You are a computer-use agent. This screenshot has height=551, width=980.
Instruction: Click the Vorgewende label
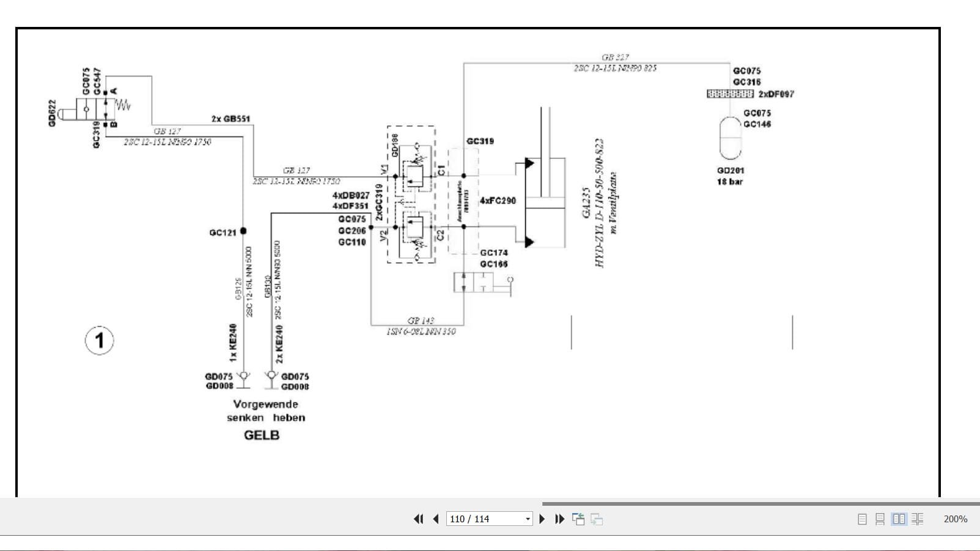[265, 404]
